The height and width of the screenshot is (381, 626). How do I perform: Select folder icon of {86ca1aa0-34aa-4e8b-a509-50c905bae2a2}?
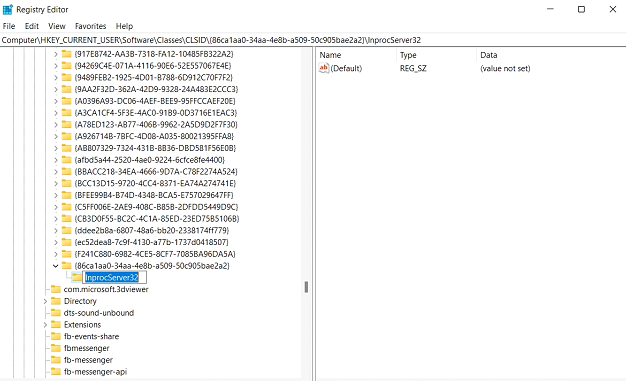(67, 266)
